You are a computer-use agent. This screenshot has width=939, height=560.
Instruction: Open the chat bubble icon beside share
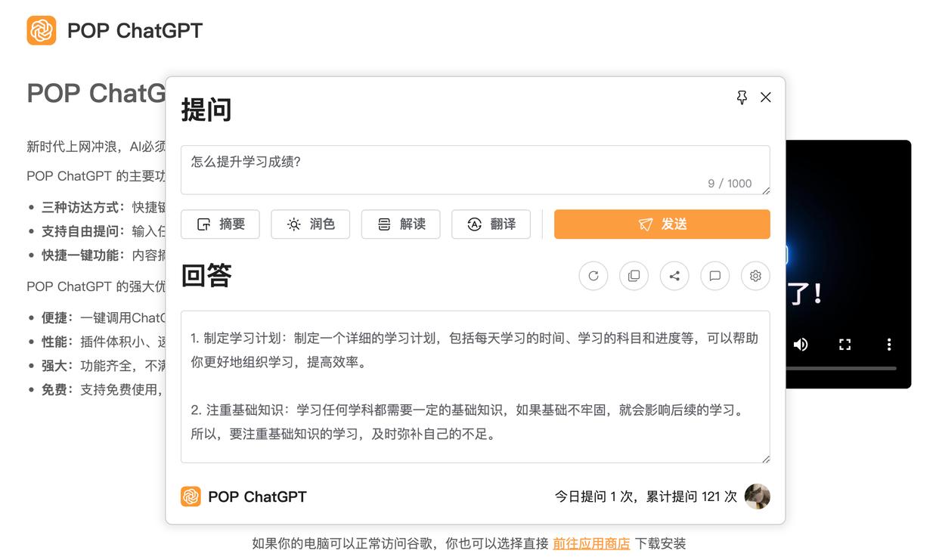pyautogui.click(x=715, y=276)
